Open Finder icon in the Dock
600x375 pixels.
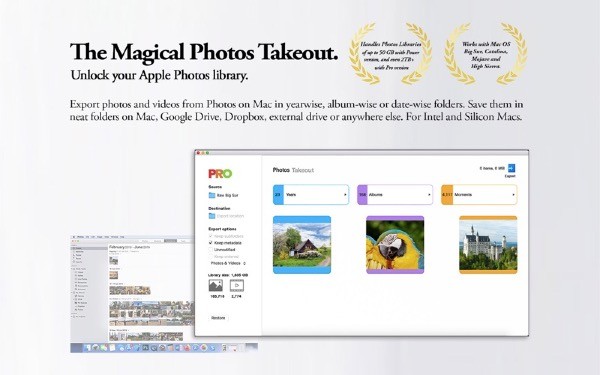88,348
